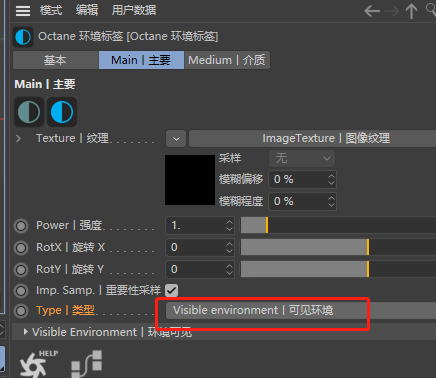Click the Octane HELP icon
This screenshot has width=436, height=378.
(x=39, y=364)
